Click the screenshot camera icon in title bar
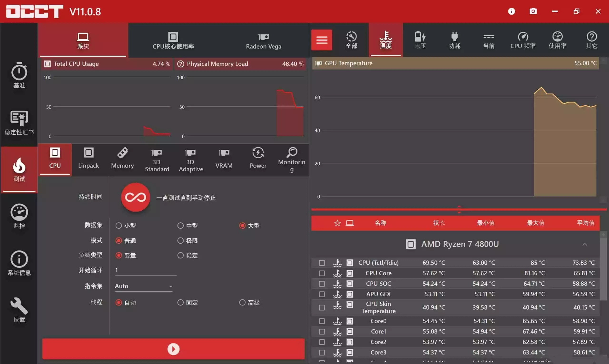This screenshot has width=609, height=364. 533,11
